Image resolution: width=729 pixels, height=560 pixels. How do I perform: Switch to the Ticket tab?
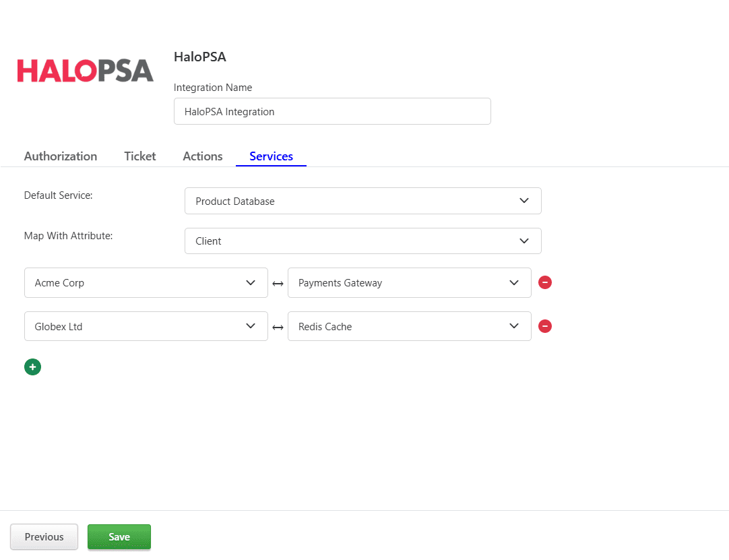click(140, 156)
